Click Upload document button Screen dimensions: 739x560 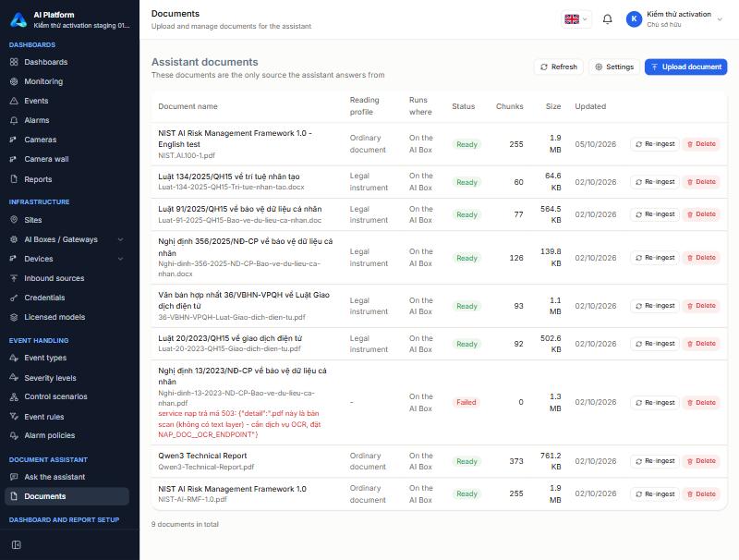click(685, 67)
